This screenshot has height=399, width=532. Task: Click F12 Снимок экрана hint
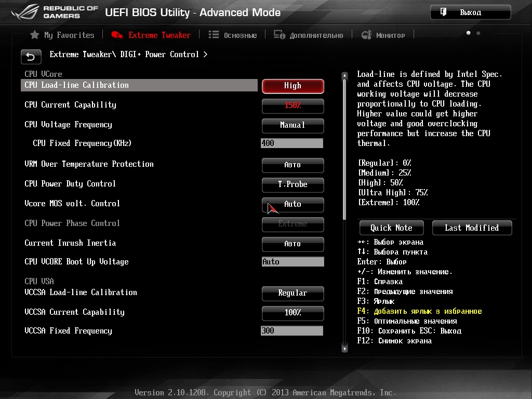tap(394, 341)
